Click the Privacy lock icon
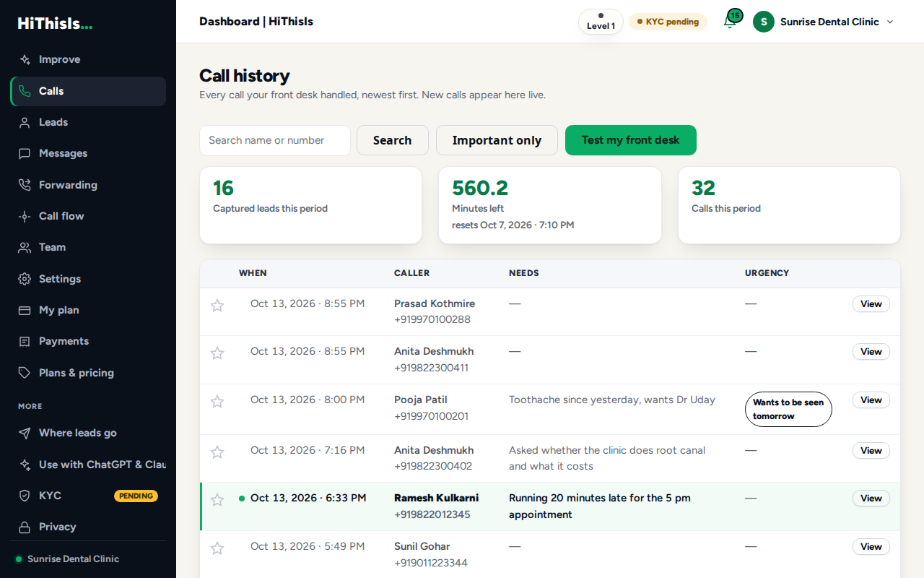 (25, 527)
